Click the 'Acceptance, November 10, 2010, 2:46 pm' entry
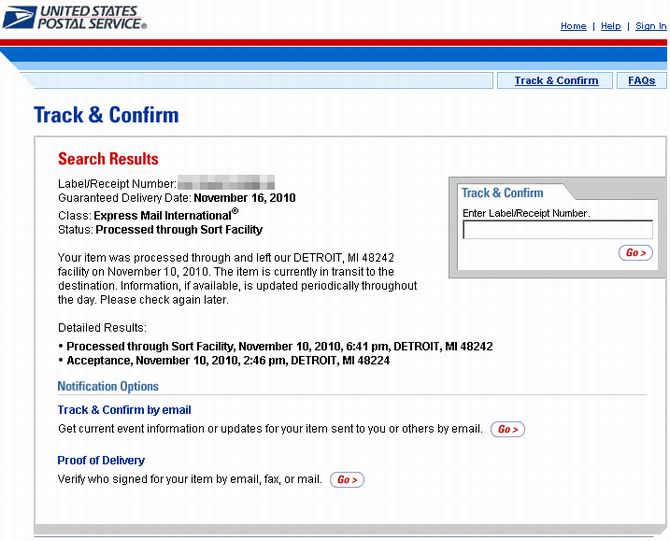The width and height of the screenshot is (670, 541). 228,360
